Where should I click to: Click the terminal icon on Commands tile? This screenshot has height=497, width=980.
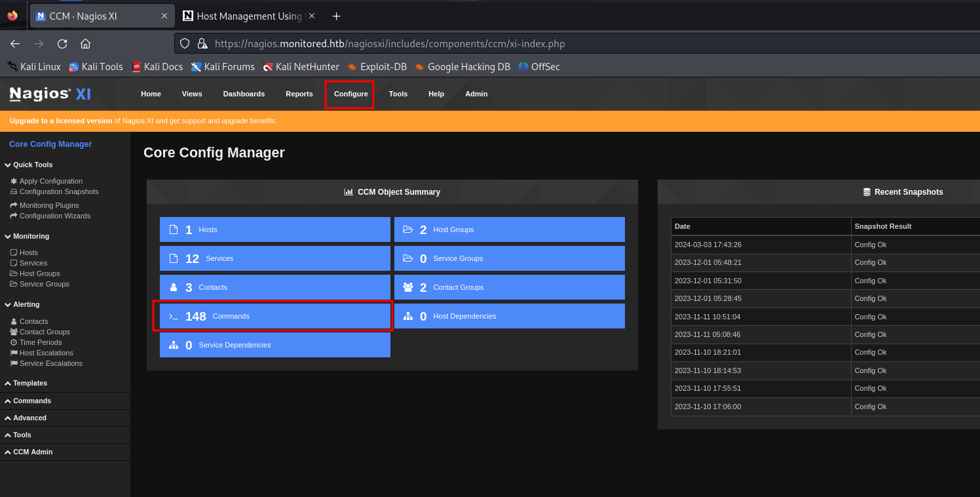click(174, 316)
